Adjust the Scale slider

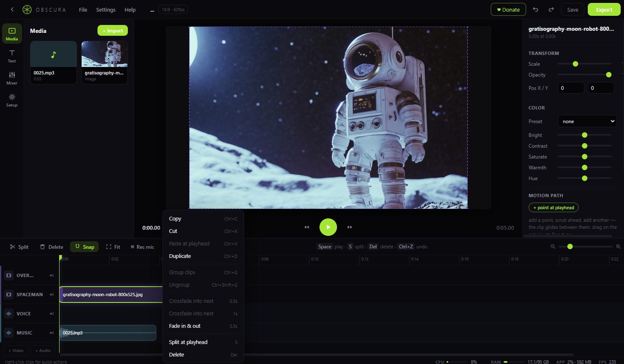[x=584, y=64]
